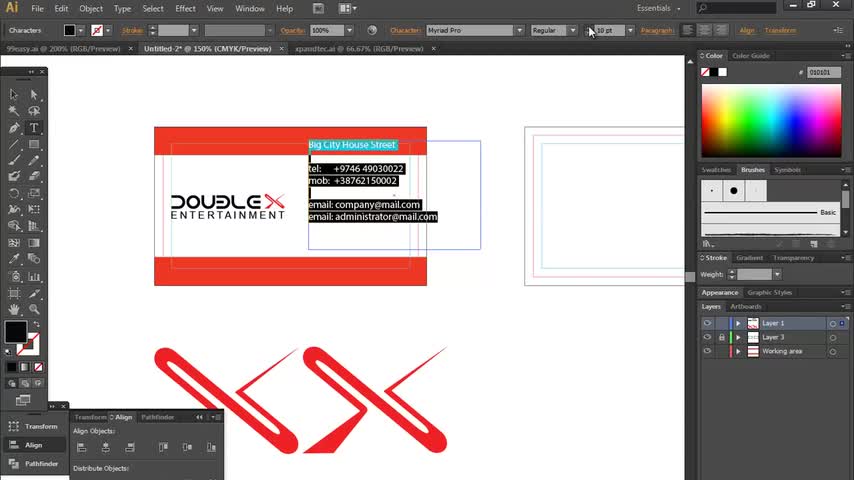Select the Paintbrush tool

pos(14,160)
